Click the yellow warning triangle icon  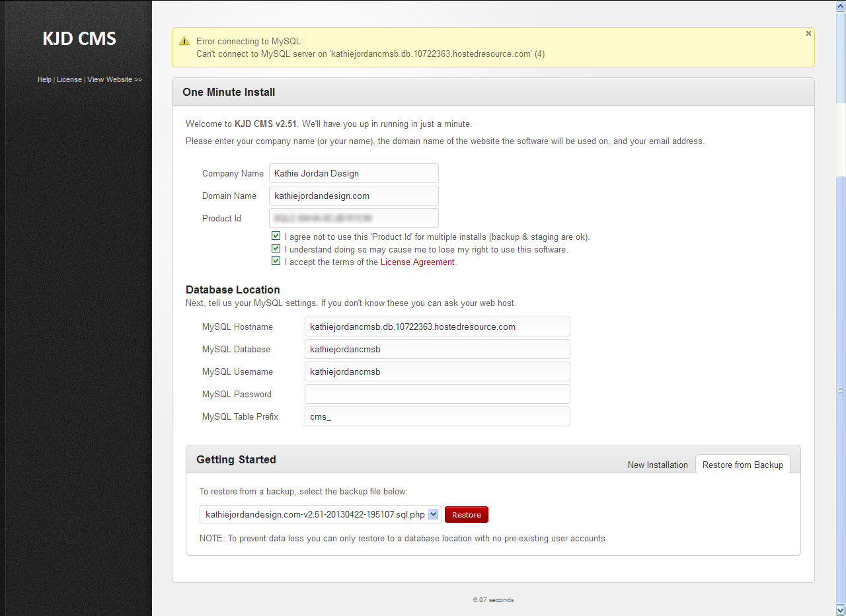184,41
